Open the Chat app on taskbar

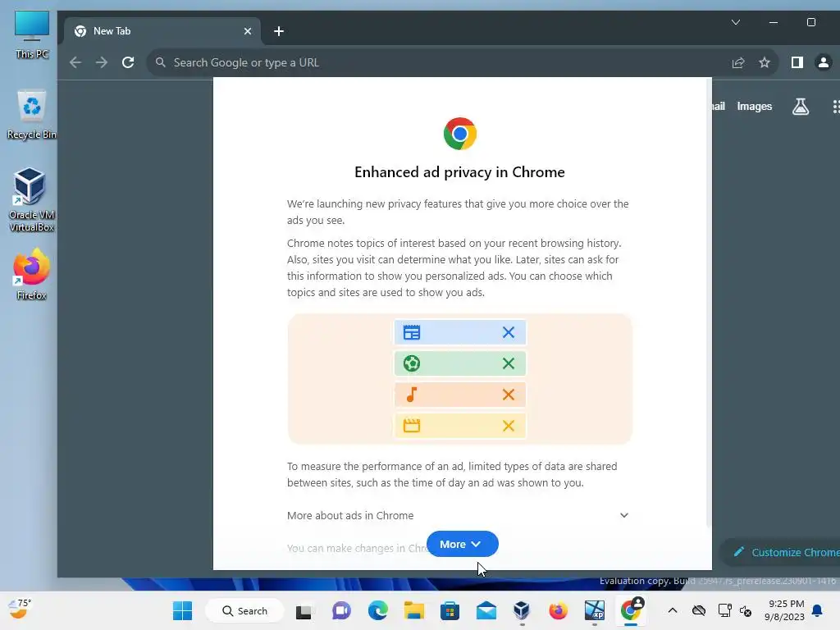pyautogui.click(x=341, y=610)
